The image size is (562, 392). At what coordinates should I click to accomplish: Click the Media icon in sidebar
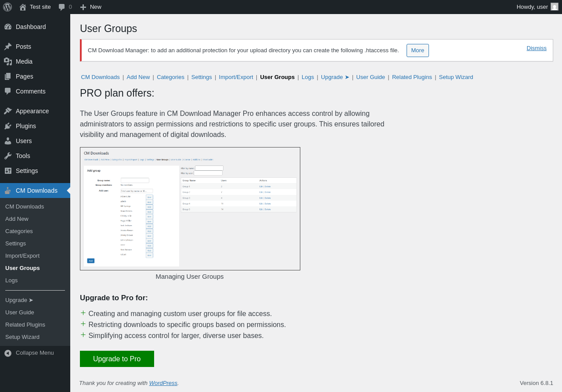[8, 61]
